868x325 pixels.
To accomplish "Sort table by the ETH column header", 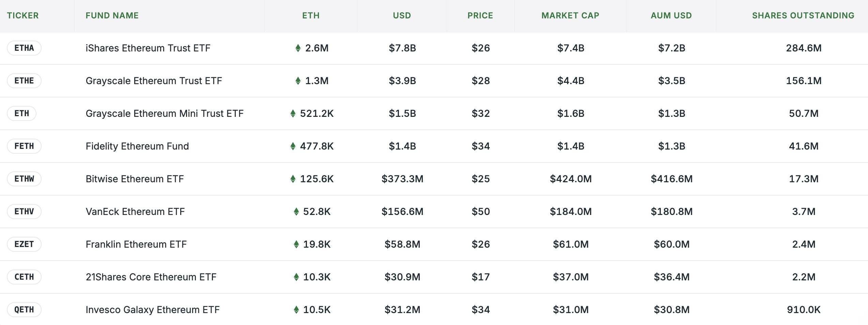I will point(311,16).
